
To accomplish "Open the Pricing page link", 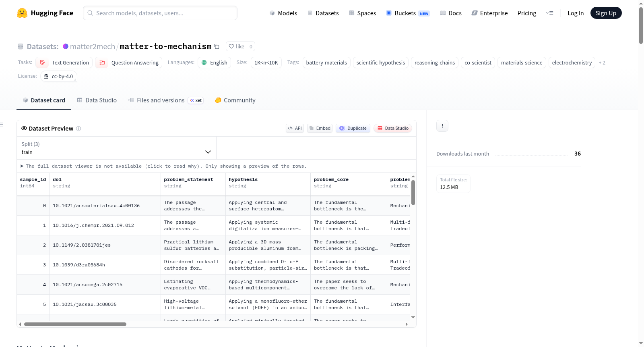I will (x=527, y=13).
